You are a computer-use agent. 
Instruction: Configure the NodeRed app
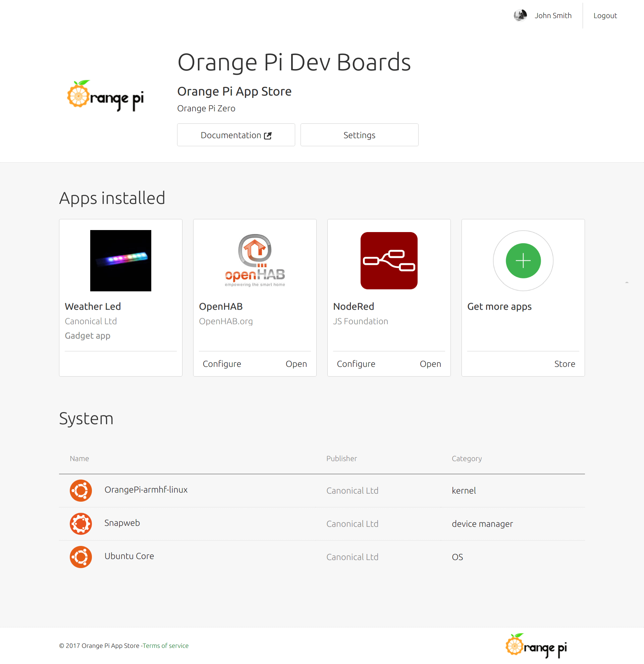[x=356, y=364]
